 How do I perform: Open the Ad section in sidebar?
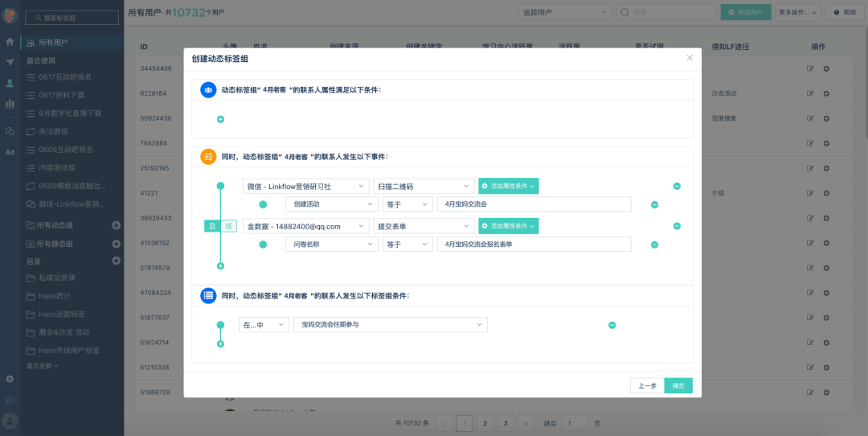[10, 152]
